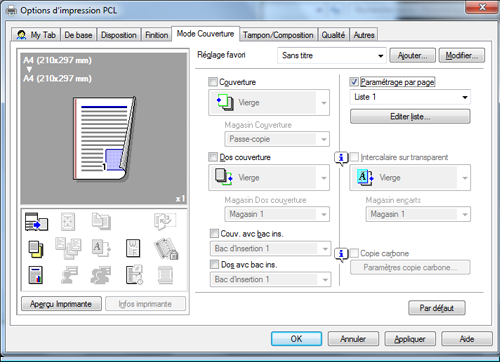Switch to the Autres tab

pyautogui.click(x=364, y=35)
